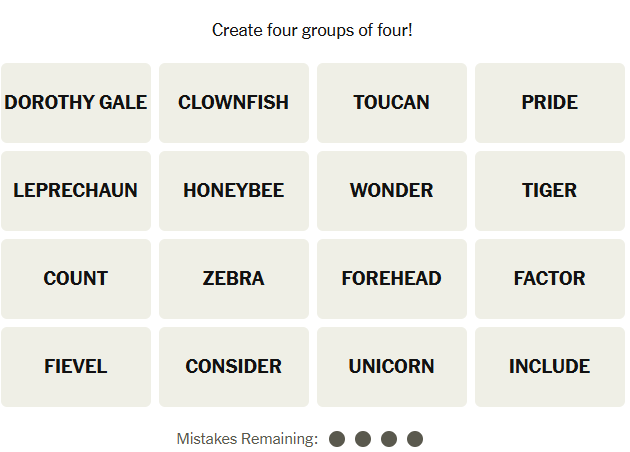
Task: Select the CLOWNFISH word tile
Action: pos(234,103)
